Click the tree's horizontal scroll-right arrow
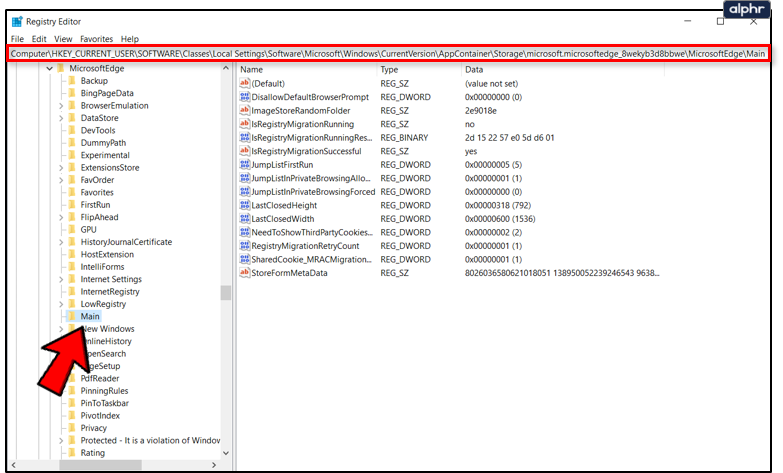 [x=214, y=465]
